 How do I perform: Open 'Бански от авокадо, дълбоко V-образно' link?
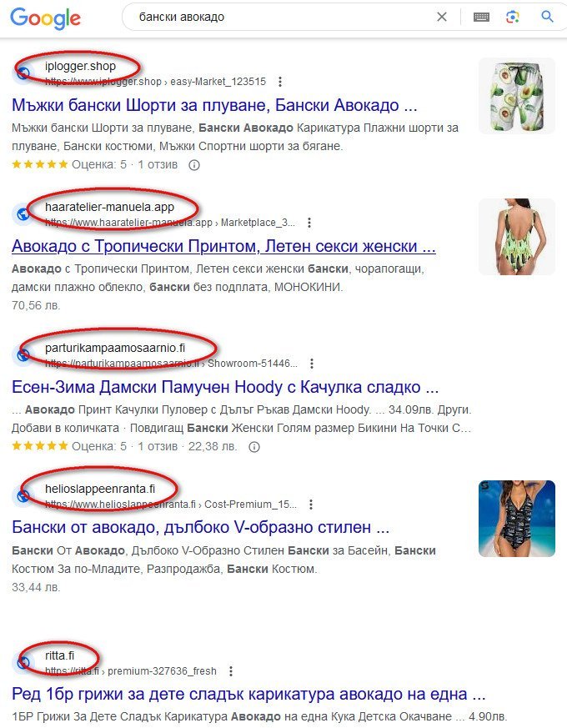point(201,528)
